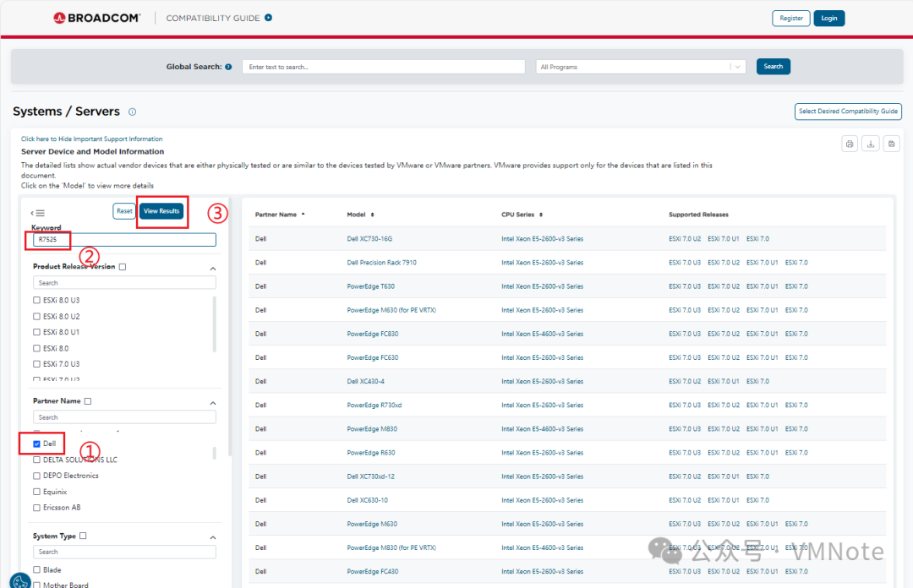This screenshot has width=913, height=588.
Task: Click the Login button
Action: 829,18
